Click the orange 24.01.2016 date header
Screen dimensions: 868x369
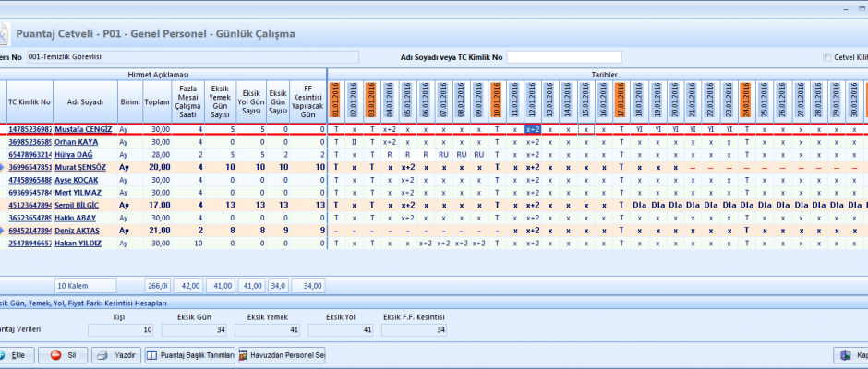coord(746,101)
